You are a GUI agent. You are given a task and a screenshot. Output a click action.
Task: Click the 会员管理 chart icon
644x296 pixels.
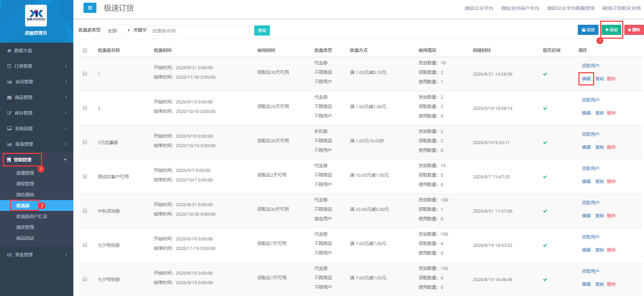pos(10,82)
